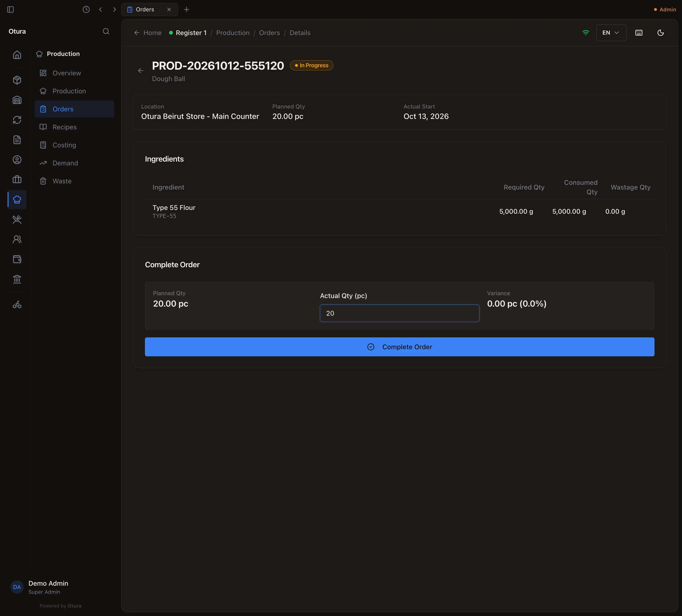Toggle dark mode moon icon
The height and width of the screenshot is (616, 682).
660,33
